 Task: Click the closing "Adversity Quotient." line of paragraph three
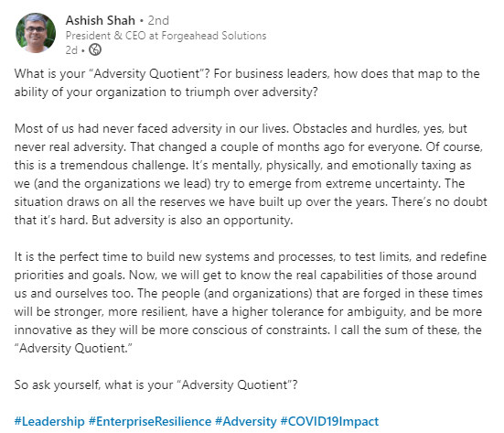73,349
